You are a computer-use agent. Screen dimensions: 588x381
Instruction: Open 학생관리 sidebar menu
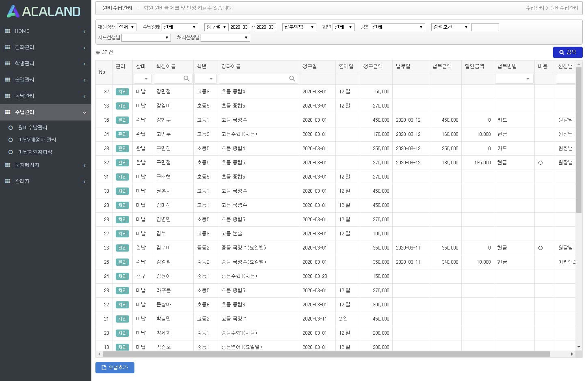[x=45, y=64]
